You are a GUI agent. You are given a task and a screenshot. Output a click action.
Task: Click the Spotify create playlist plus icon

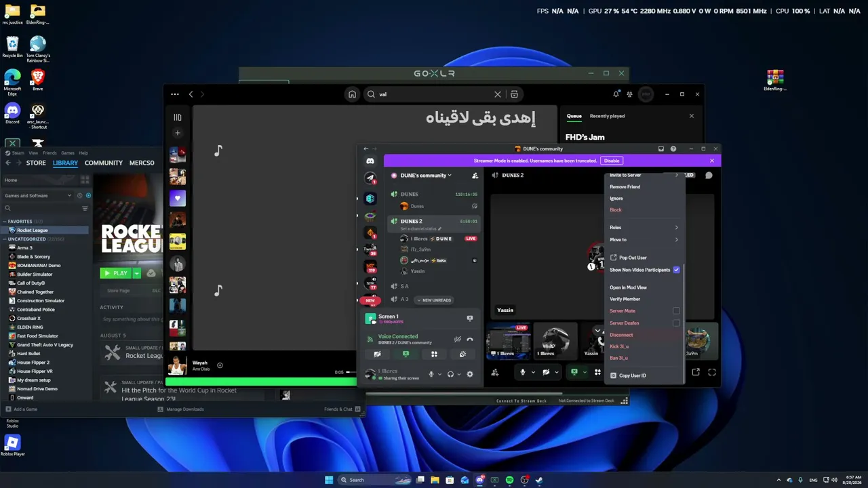point(178,133)
